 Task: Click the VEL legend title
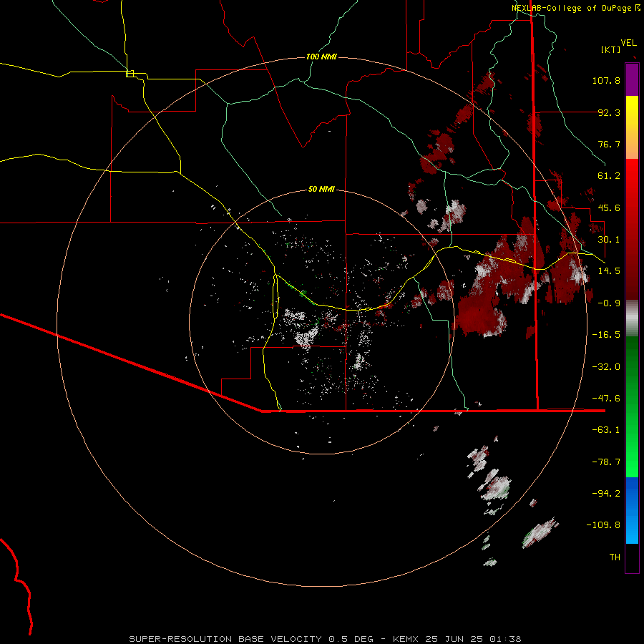[x=628, y=43]
